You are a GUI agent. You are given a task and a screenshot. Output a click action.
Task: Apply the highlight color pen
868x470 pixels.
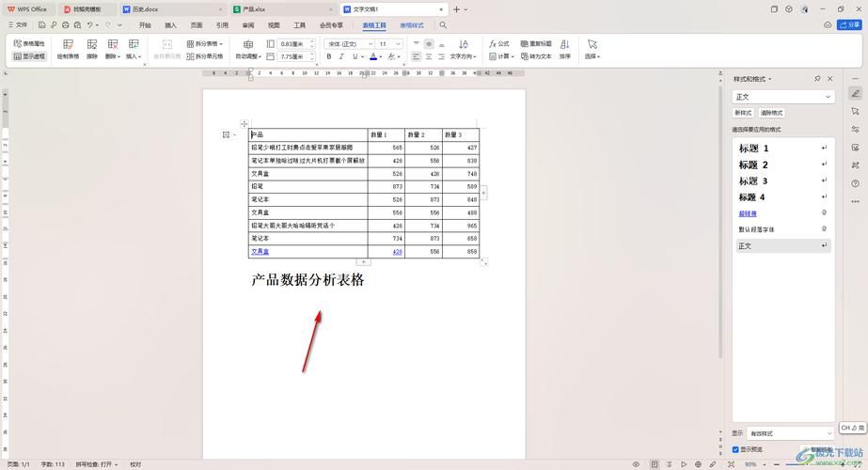(x=391, y=55)
